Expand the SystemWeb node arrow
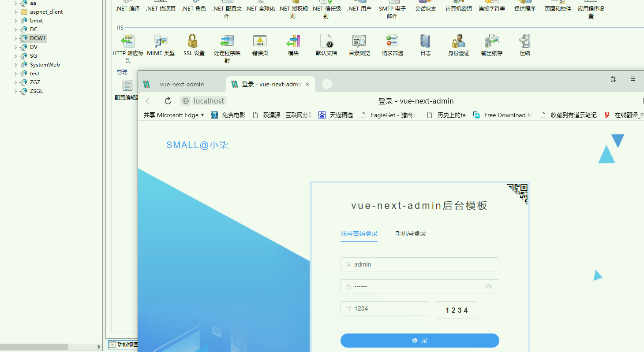This screenshot has width=644, height=352. point(16,65)
